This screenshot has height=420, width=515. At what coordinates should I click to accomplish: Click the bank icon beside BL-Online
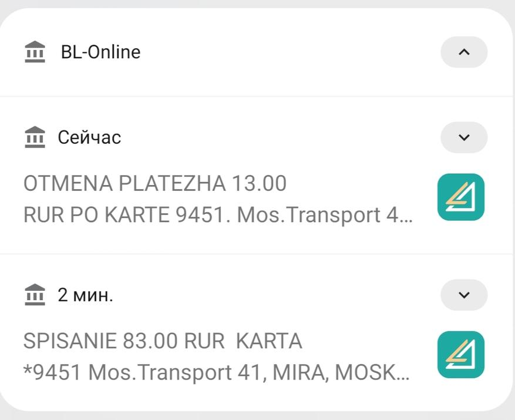[35, 52]
